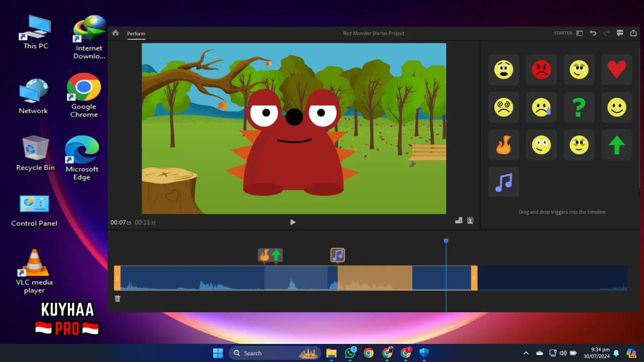Export the project with share icon

[x=633, y=33]
